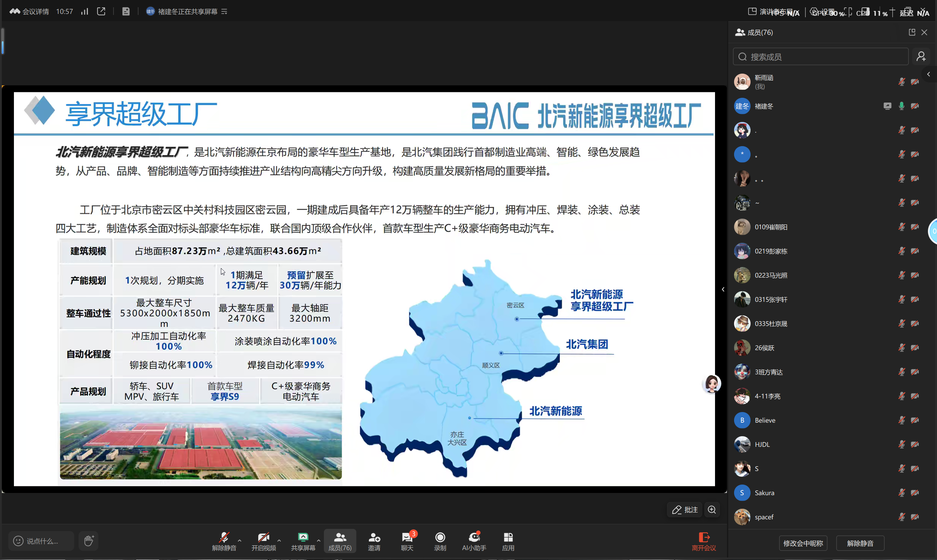937x560 pixels.
Task: Expand unmute options via its chevron
Action: (239, 541)
